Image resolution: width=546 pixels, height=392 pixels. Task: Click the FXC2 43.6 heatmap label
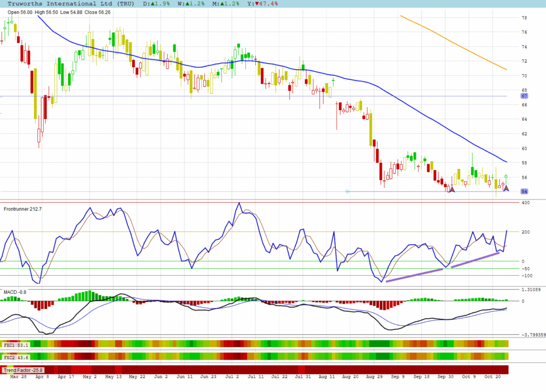pos(16,356)
